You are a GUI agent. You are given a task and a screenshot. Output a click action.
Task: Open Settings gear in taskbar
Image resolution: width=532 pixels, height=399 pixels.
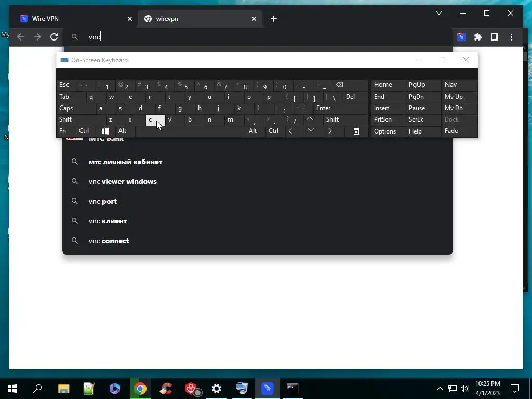(x=217, y=389)
